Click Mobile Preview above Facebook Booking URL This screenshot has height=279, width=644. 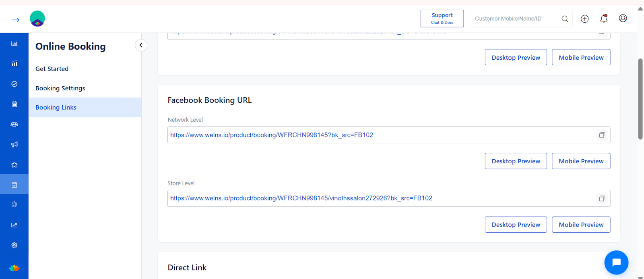click(x=581, y=57)
